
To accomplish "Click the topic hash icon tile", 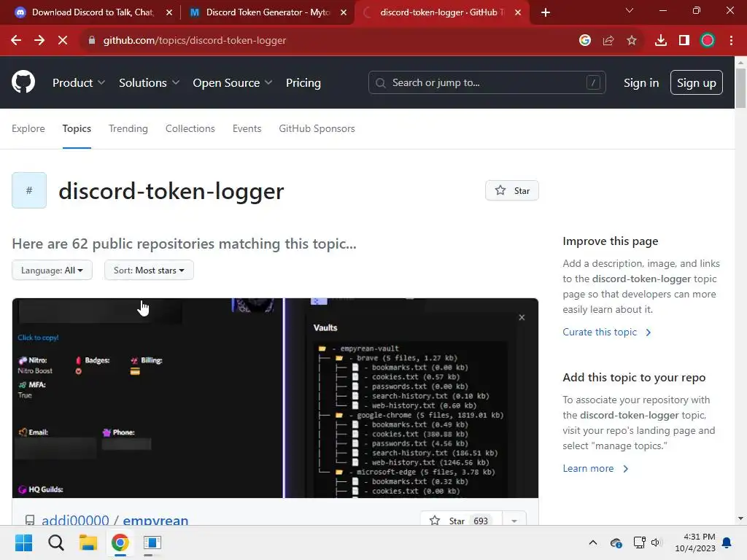I will (29, 190).
